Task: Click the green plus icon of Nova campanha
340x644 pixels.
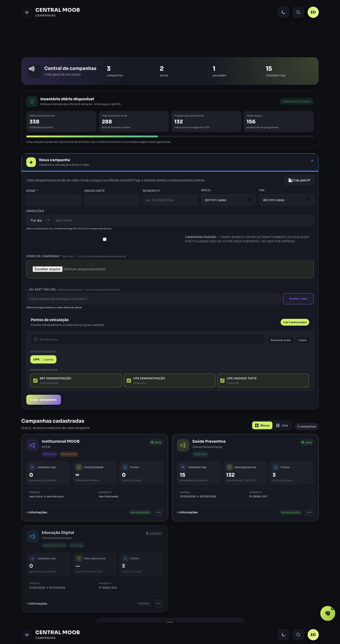Action: click(x=31, y=162)
